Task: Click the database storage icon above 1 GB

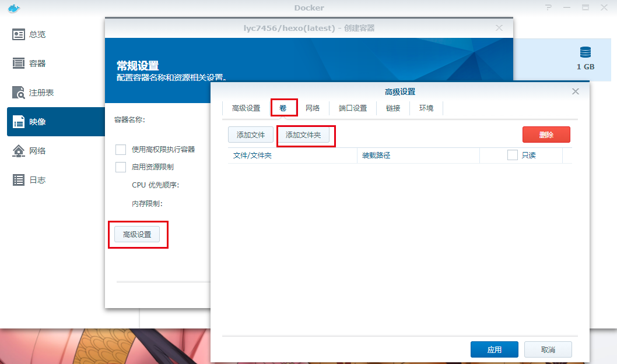Action: pos(586,52)
